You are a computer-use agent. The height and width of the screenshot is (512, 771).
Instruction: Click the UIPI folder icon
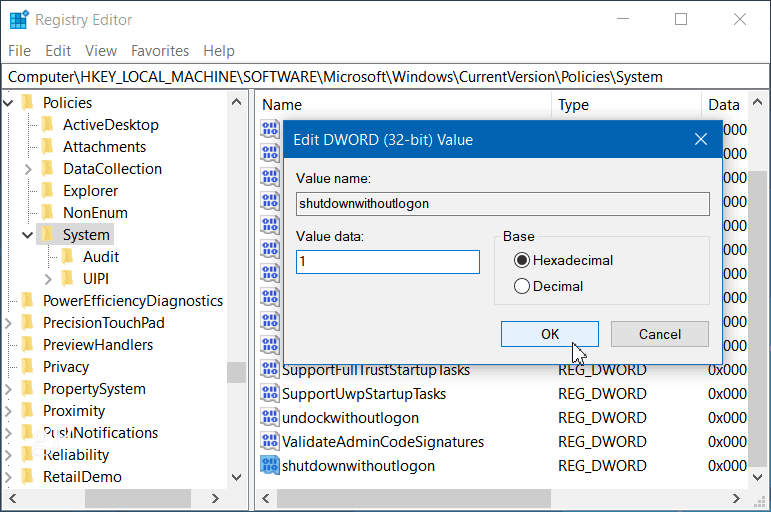coord(68,278)
